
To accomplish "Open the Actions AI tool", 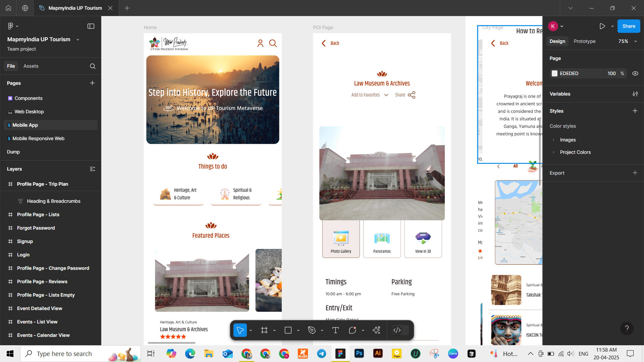I will [376, 330].
